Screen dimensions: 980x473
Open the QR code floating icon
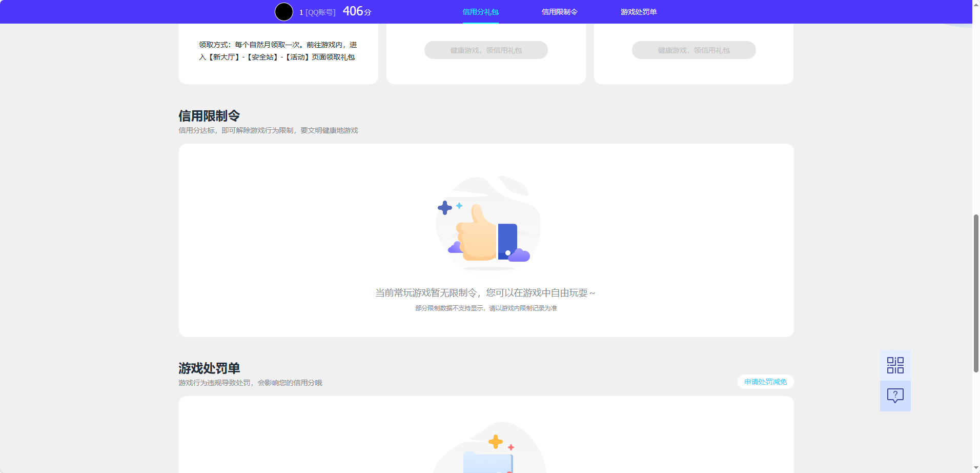895,365
